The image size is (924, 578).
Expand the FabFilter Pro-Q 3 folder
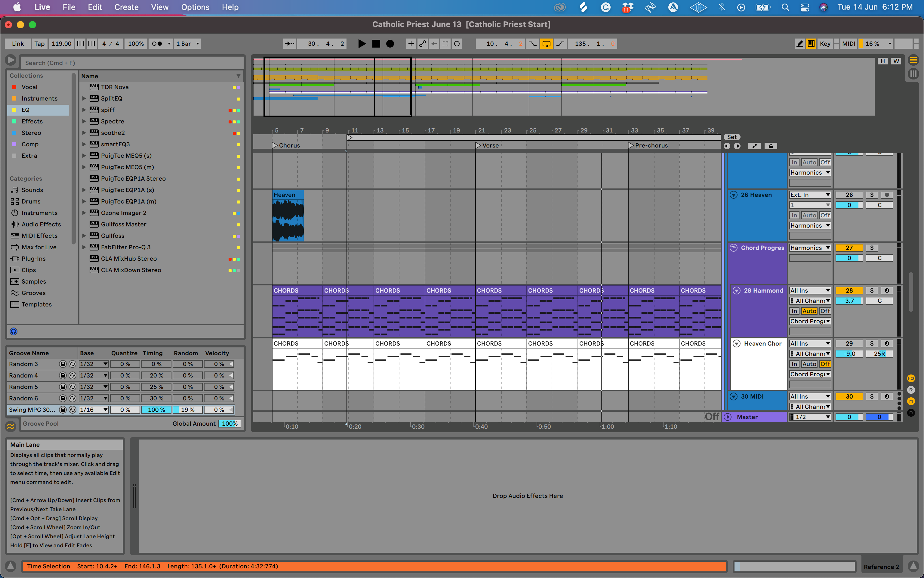click(84, 247)
